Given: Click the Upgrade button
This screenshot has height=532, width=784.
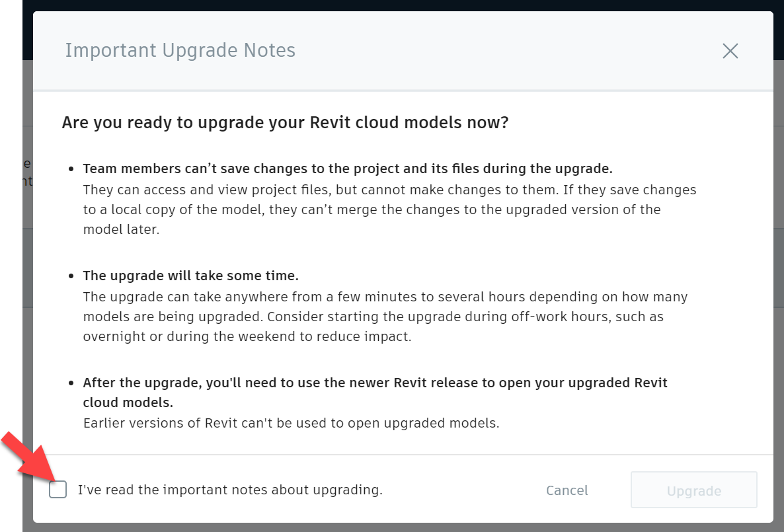Looking at the screenshot, I should click(x=693, y=490).
